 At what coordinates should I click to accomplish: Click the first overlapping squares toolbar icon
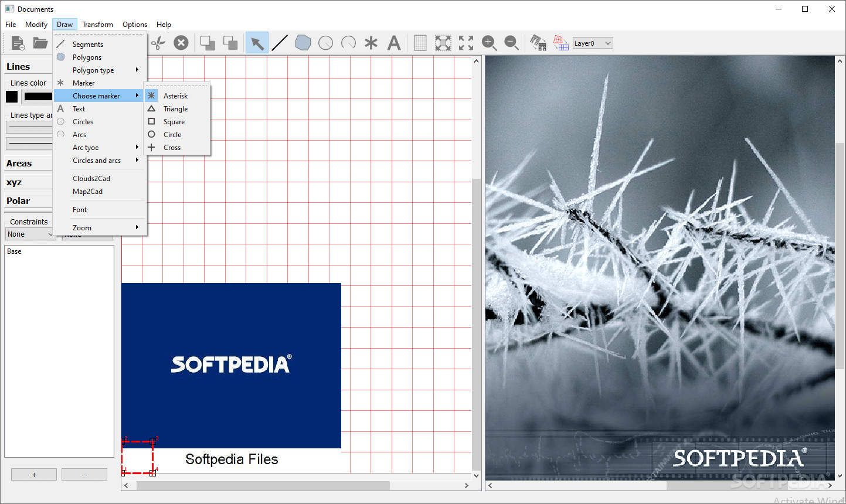click(x=208, y=43)
